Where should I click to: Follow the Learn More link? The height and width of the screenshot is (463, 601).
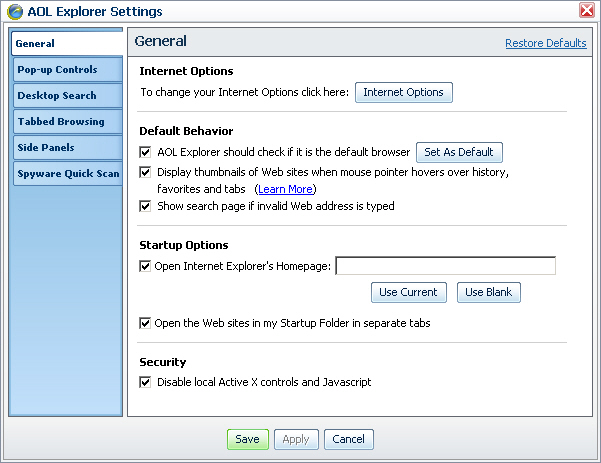point(285,189)
